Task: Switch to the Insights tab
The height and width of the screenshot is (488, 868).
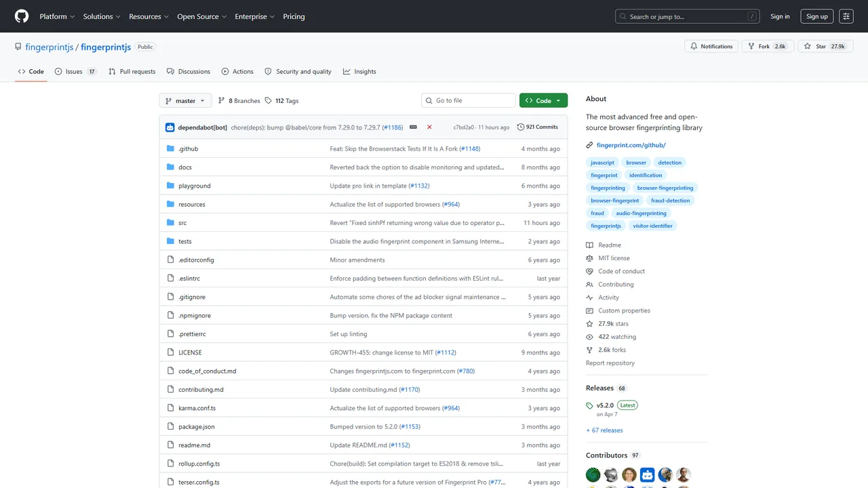Action: (x=359, y=71)
